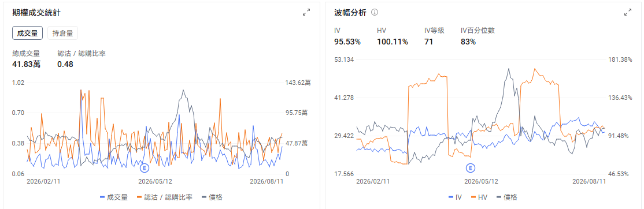Click 2026/08/11 date on the volatility chart
Screen dimensions: 644x209
click(x=590, y=181)
